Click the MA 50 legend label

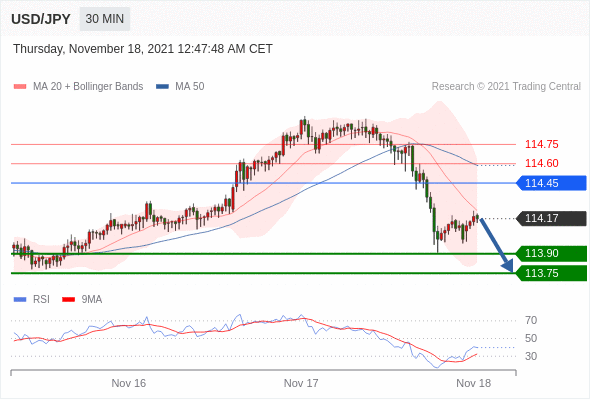[190, 87]
